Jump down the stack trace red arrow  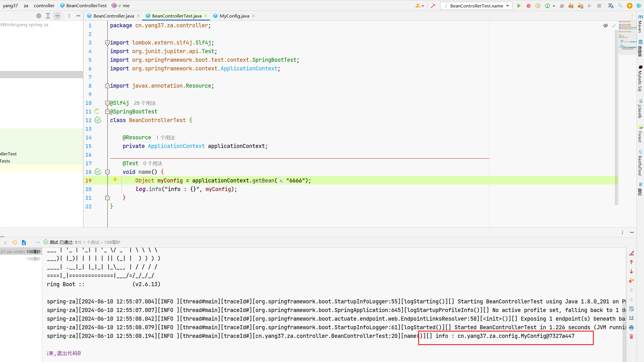point(631,271)
